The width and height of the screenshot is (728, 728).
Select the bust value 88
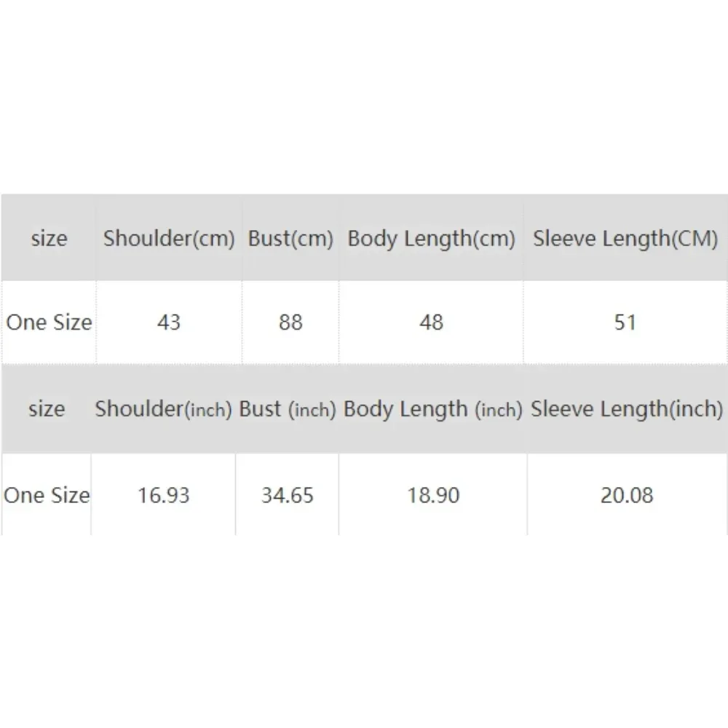click(290, 322)
